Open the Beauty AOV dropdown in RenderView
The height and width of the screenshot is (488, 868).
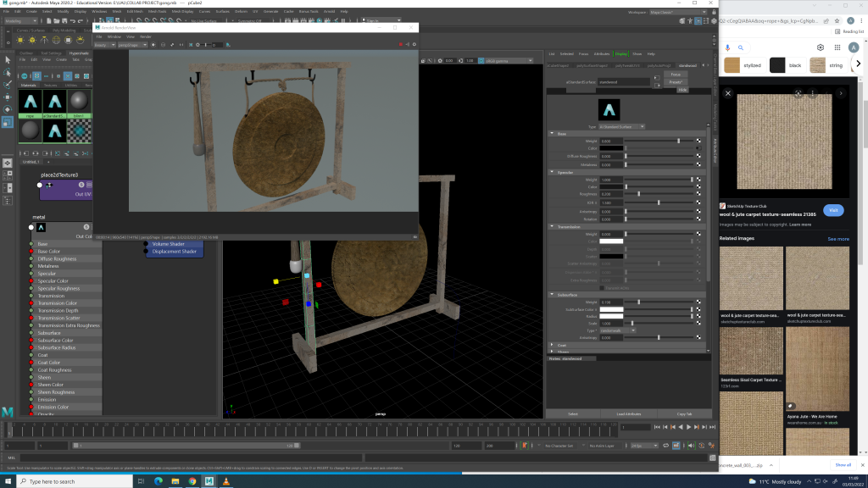click(104, 45)
